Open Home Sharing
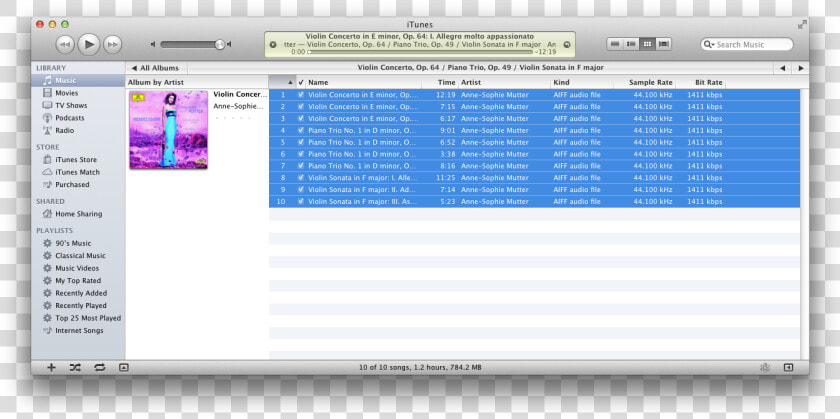 [x=78, y=214]
